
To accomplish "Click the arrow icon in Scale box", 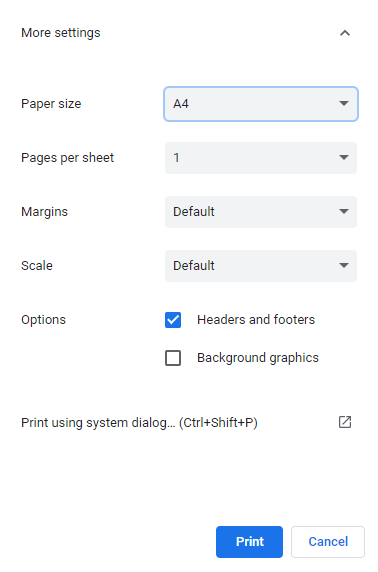I will (x=344, y=266).
